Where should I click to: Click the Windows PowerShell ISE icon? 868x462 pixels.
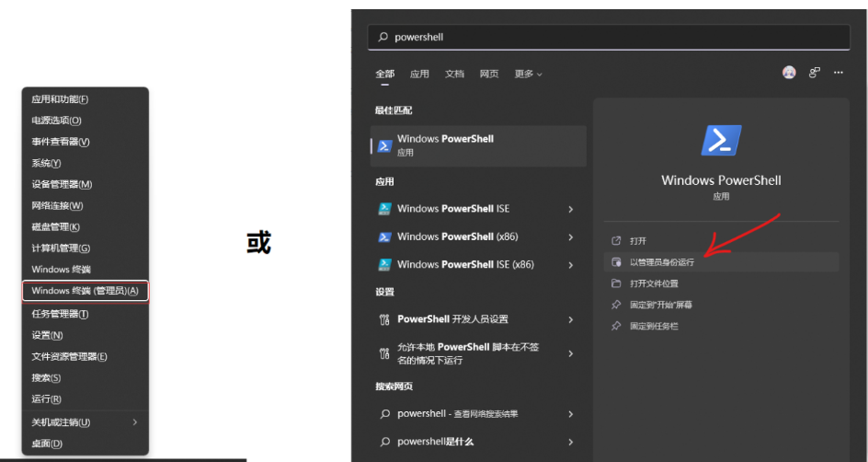click(x=384, y=209)
